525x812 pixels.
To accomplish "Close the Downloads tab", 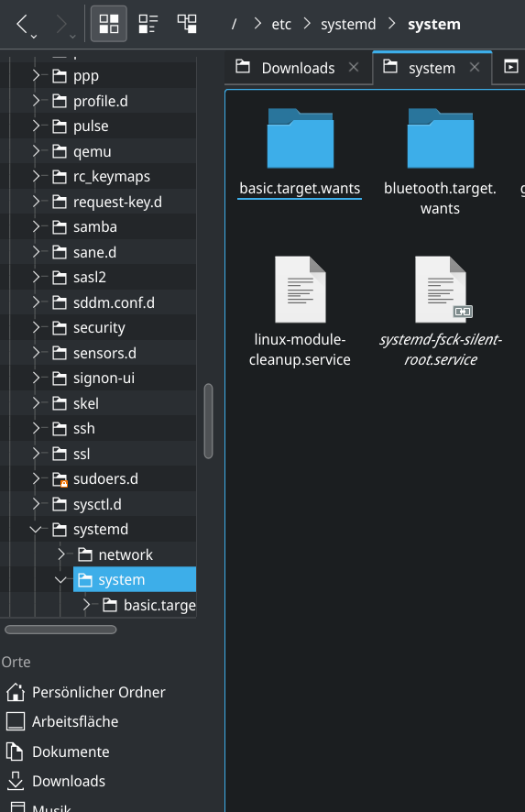I will coord(354,67).
